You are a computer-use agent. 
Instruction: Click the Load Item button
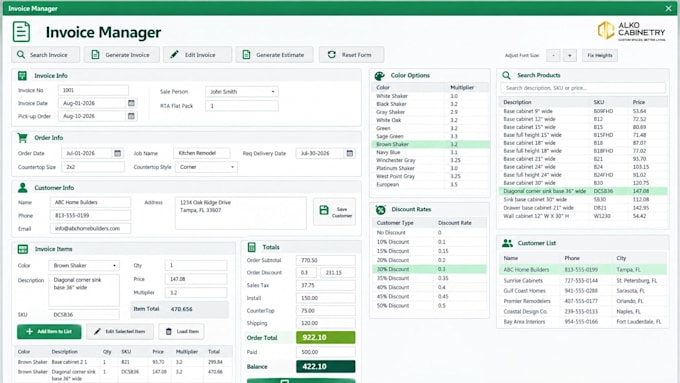(182, 331)
